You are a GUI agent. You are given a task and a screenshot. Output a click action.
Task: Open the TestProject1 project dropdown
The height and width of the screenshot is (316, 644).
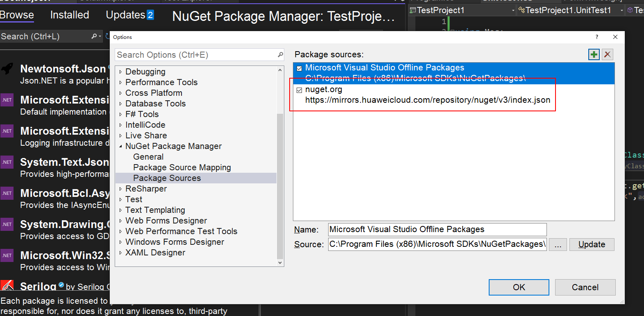[513, 10]
